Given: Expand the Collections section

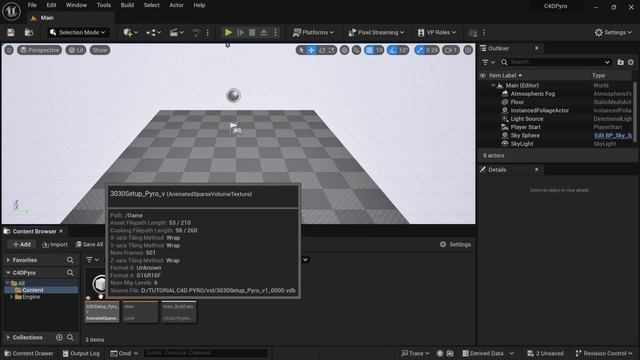Looking at the screenshot, I should [8, 338].
